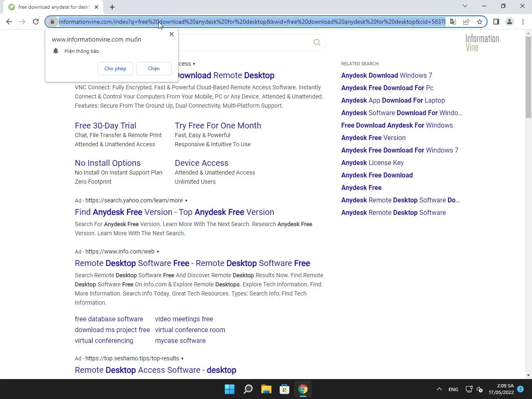
Task: Open the 'No Install Options' link
Action: click(108, 163)
